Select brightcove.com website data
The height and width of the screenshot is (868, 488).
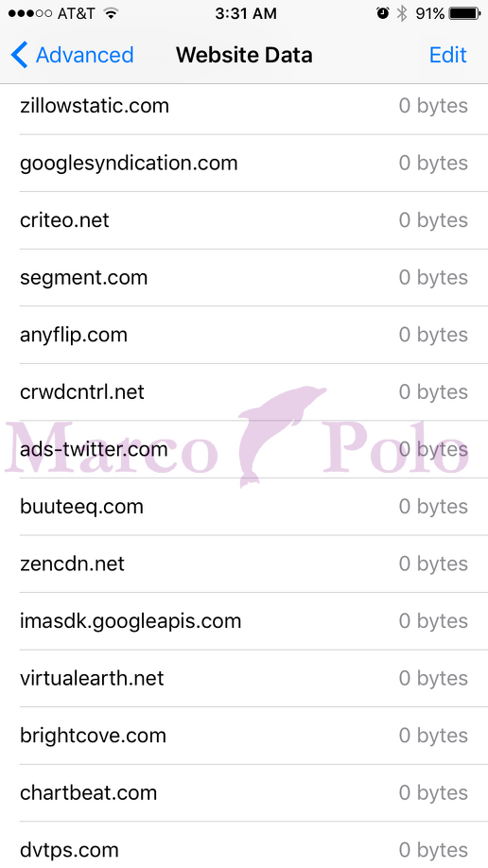click(x=244, y=736)
